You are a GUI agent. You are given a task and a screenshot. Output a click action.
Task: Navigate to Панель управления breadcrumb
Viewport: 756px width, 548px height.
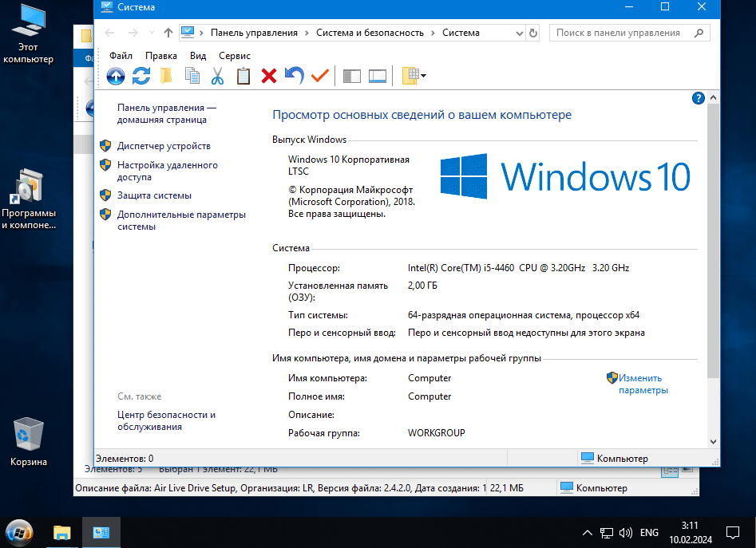coord(254,33)
